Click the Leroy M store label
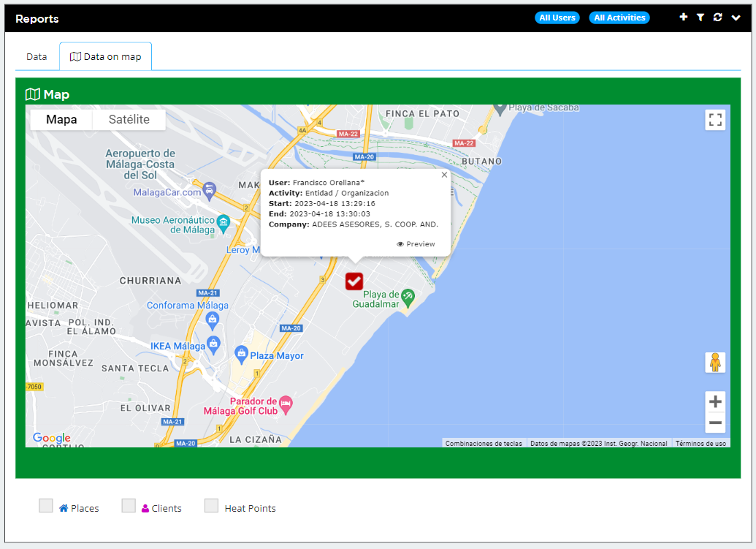The height and width of the screenshot is (549, 756). pyautogui.click(x=243, y=250)
